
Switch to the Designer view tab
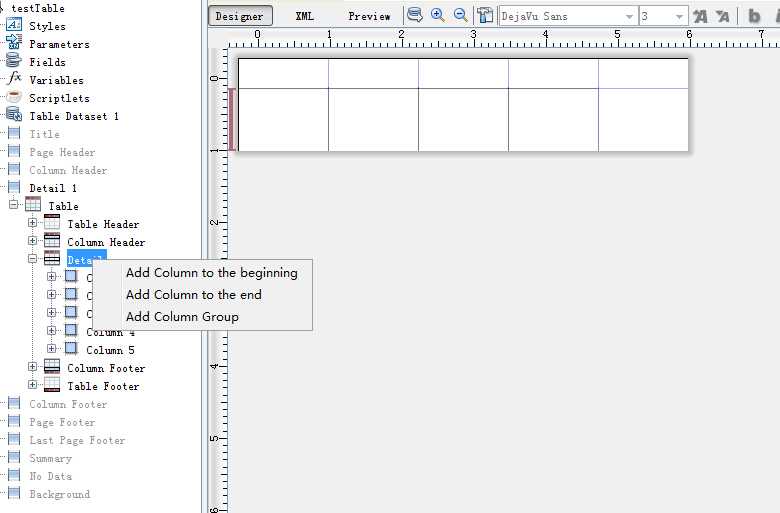tap(240, 16)
